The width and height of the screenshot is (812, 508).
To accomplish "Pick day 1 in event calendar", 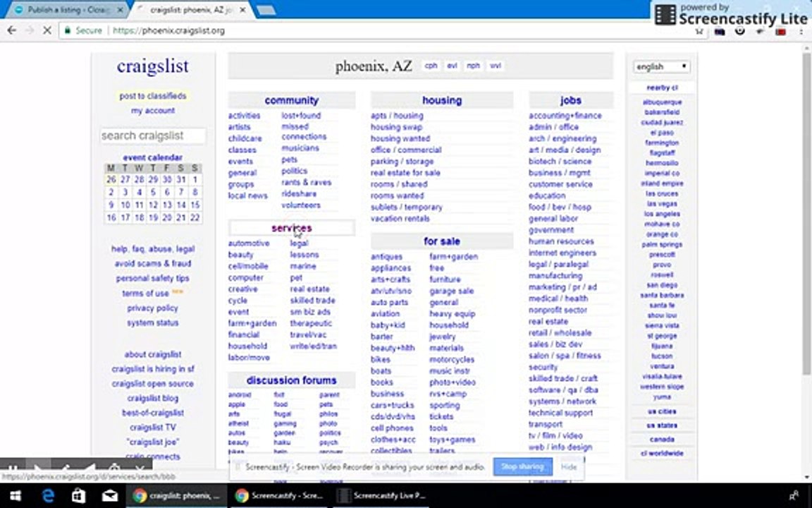I will click(x=195, y=180).
